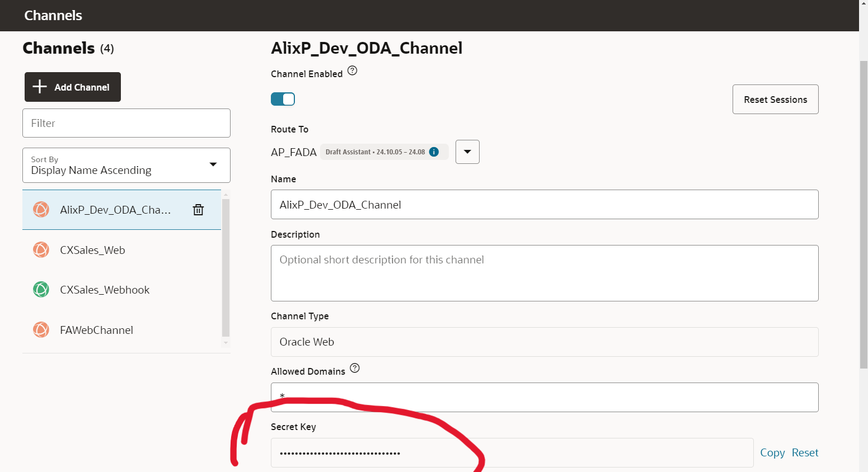The height and width of the screenshot is (472, 868).
Task: Delete the selected channel using trash icon
Action: coord(198,210)
